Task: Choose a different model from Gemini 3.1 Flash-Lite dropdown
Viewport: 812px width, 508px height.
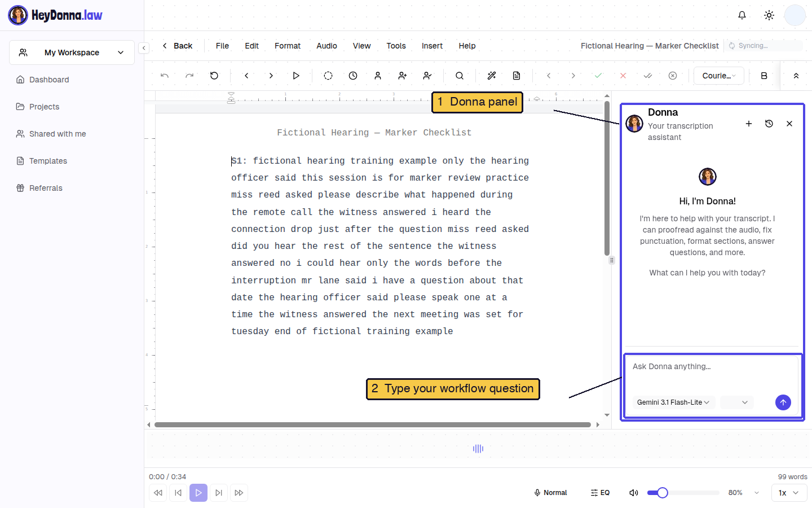Action: [x=673, y=402]
